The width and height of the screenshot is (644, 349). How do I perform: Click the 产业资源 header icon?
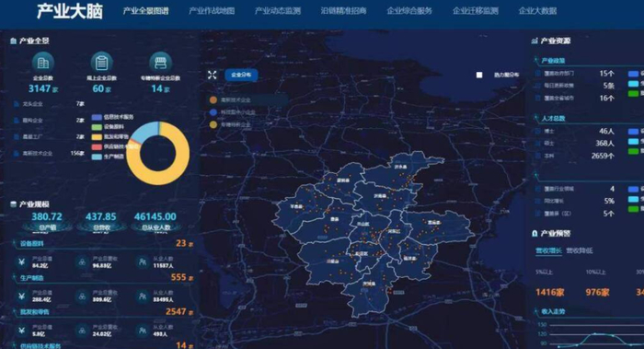tap(535, 41)
